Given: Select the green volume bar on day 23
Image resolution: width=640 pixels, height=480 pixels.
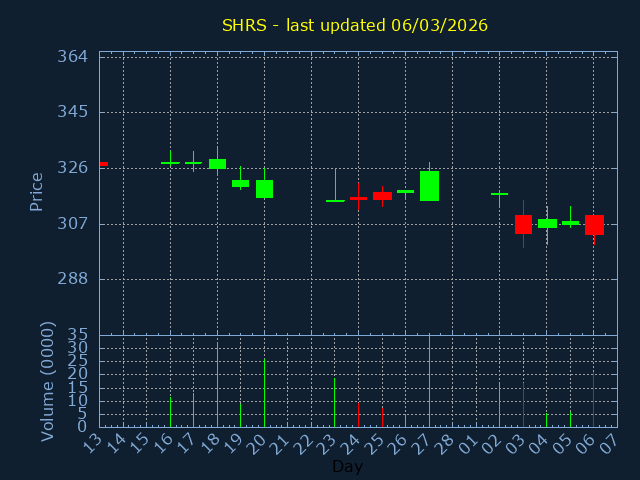Looking at the screenshot, I should 334,402.
